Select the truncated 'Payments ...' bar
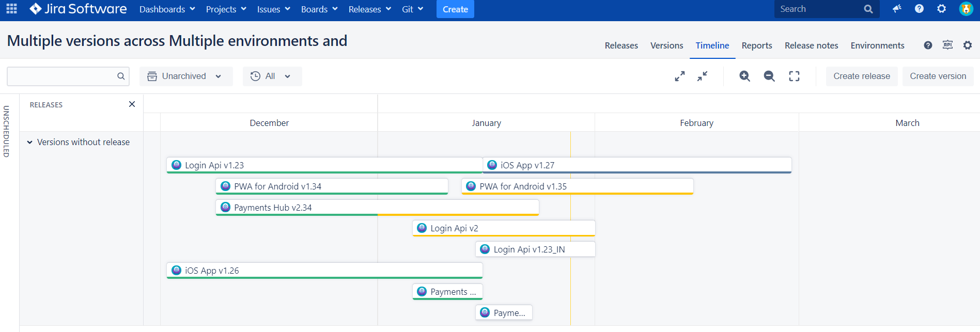Image resolution: width=980 pixels, height=332 pixels. point(447,292)
